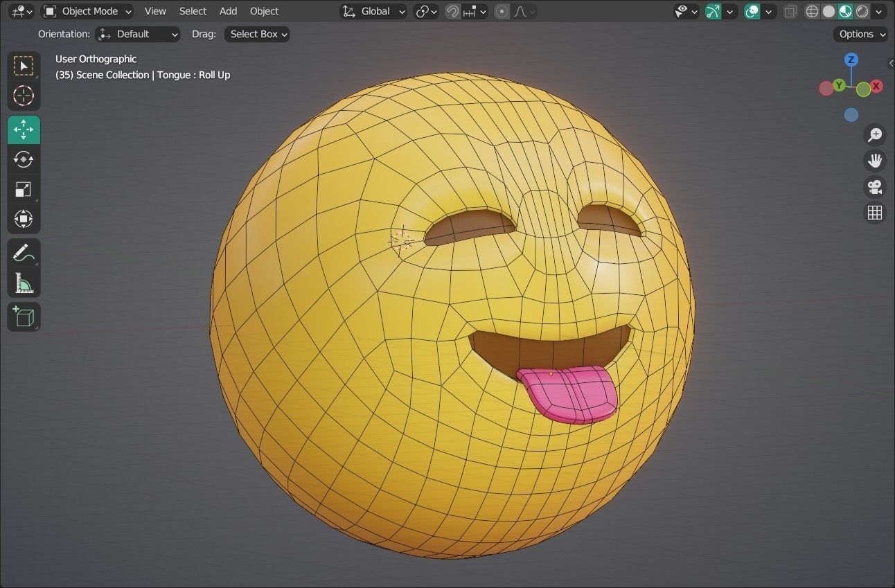The image size is (895, 588).
Task: Click the Options button
Action: point(859,33)
